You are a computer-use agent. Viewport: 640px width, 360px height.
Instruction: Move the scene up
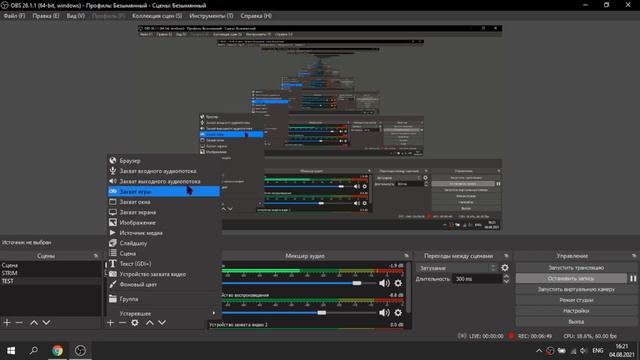pos(34,322)
